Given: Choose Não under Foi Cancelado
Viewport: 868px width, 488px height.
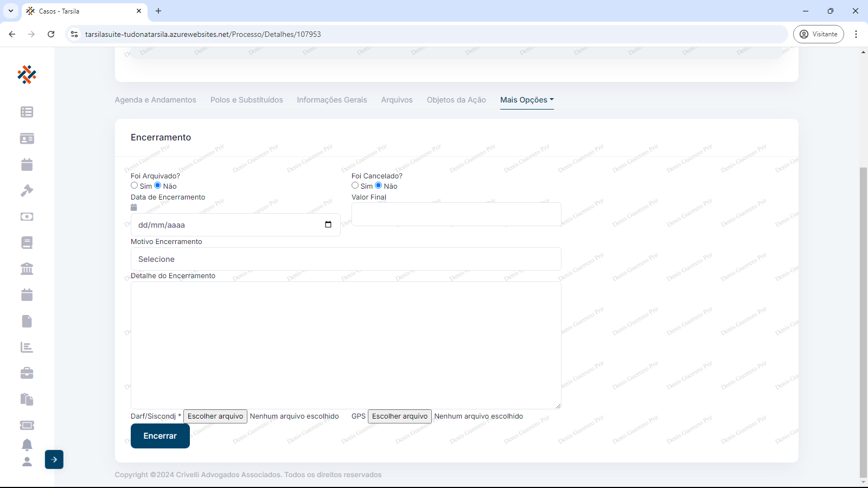Looking at the screenshot, I should 379,185.
